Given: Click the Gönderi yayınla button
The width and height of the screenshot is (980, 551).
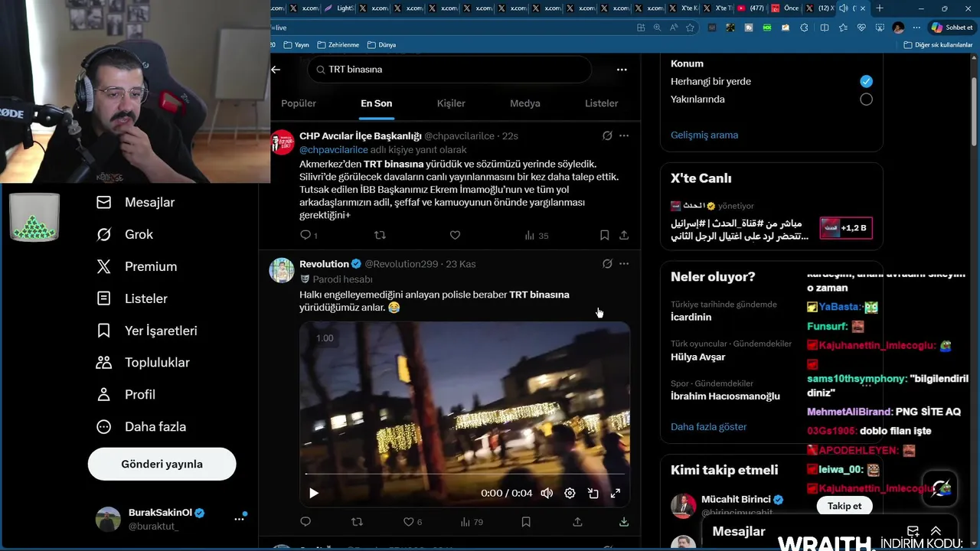Looking at the screenshot, I should point(162,464).
